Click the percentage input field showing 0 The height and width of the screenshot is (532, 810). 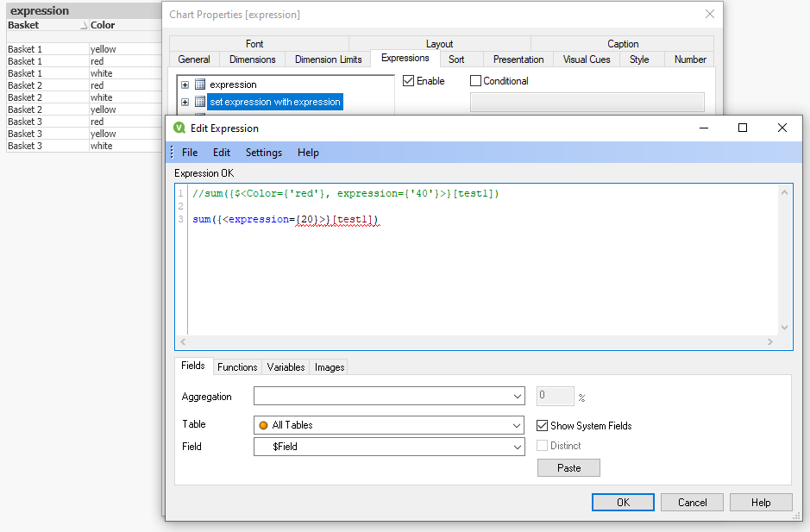click(555, 396)
